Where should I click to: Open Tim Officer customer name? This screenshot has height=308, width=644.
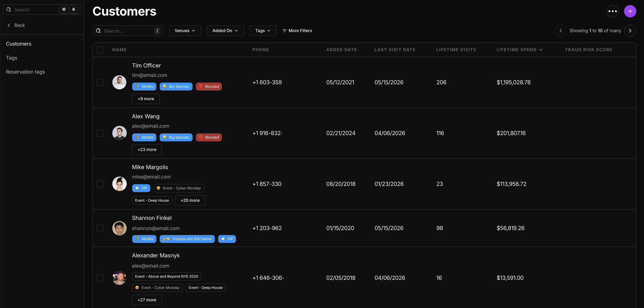pyautogui.click(x=146, y=66)
